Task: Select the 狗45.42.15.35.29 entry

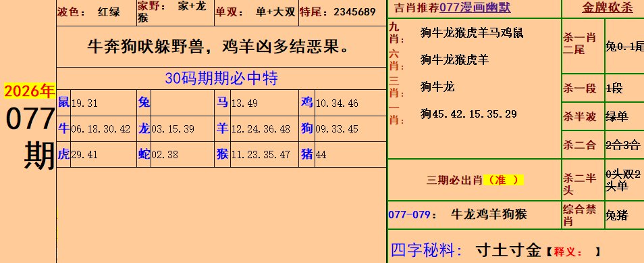Action: tap(468, 114)
